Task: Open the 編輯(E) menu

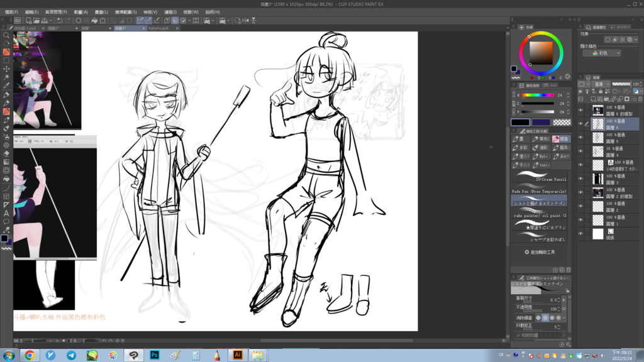Action: click(x=31, y=12)
